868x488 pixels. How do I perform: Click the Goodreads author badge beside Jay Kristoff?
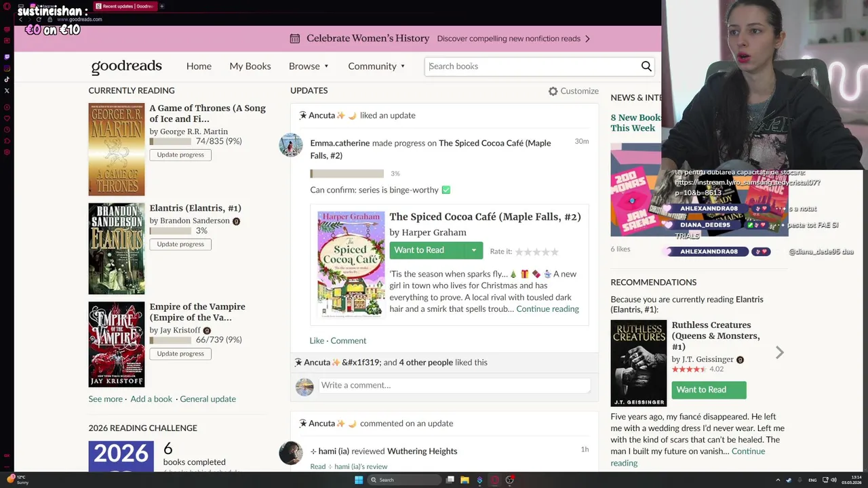click(x=208, y=331)
